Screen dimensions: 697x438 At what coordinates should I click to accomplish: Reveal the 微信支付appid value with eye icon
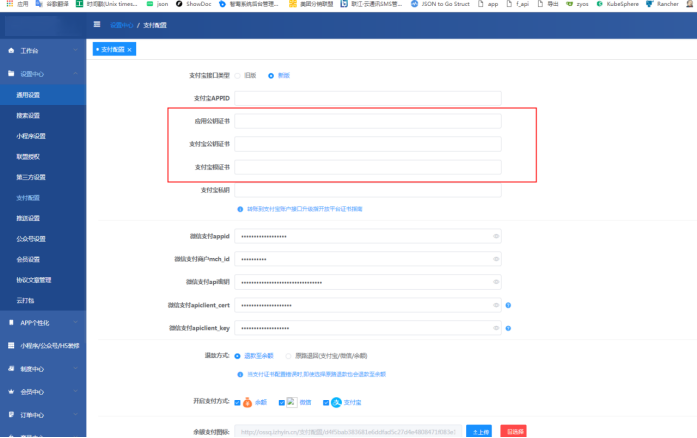[x=496, y=236]
